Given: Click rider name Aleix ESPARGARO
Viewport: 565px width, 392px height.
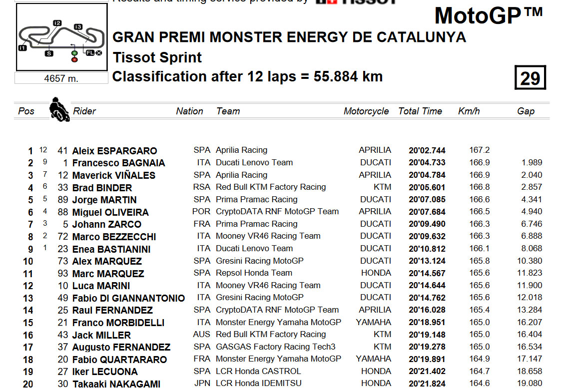Looking at the screenshot, I should coord(114,151).
